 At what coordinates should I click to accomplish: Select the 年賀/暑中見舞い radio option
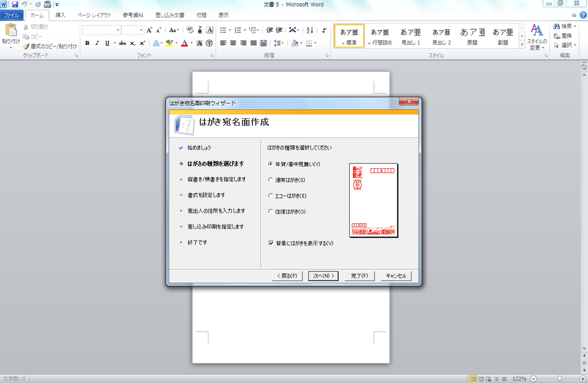[x=270, y=164]
